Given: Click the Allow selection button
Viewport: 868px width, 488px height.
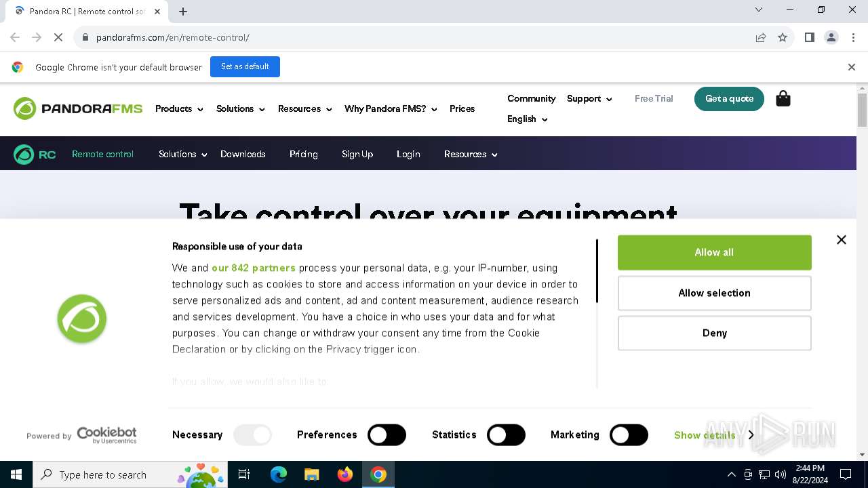Looking at the screenshot, I should 714,293.
